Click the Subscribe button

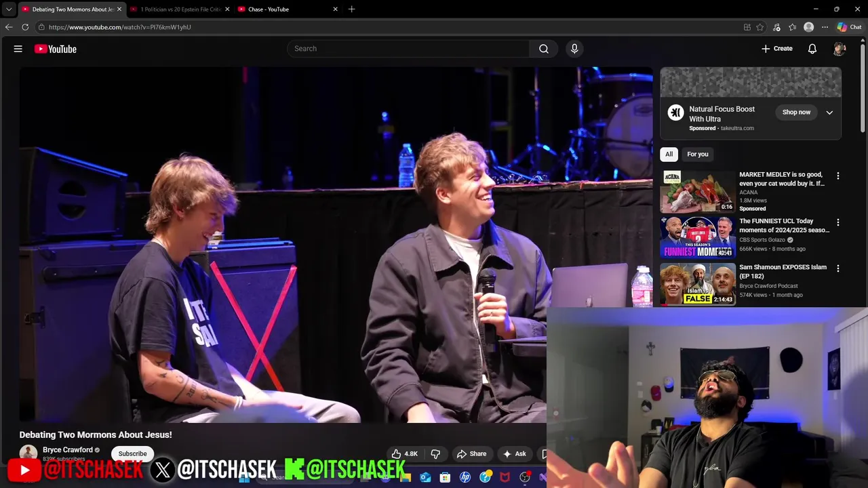coord(132,453)
